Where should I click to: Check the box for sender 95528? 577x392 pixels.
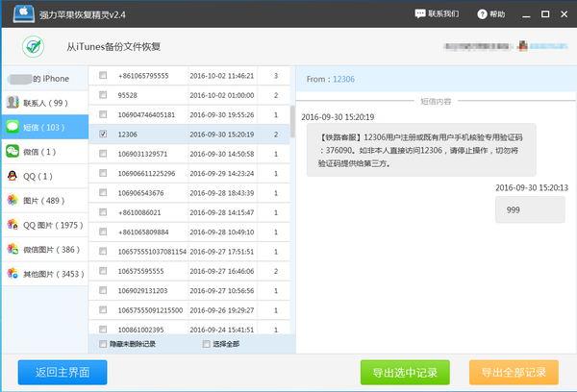pyautogui.click(x=103, y=95)
